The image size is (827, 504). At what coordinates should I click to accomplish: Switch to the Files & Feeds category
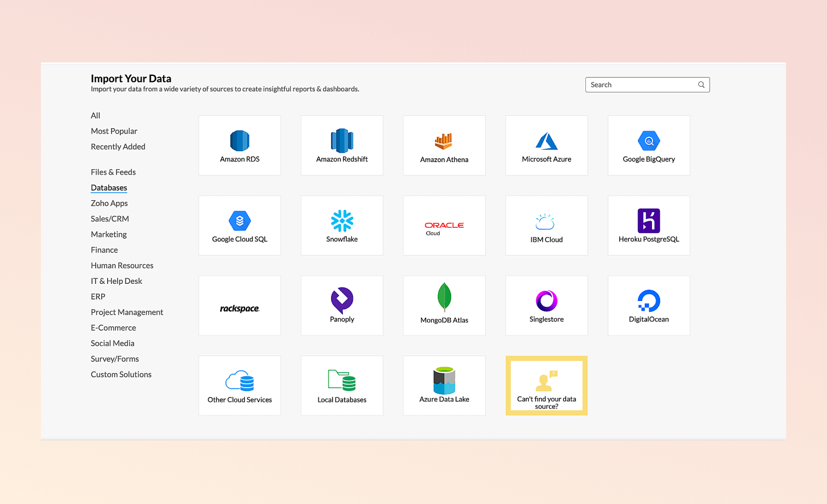coord(113,172)
